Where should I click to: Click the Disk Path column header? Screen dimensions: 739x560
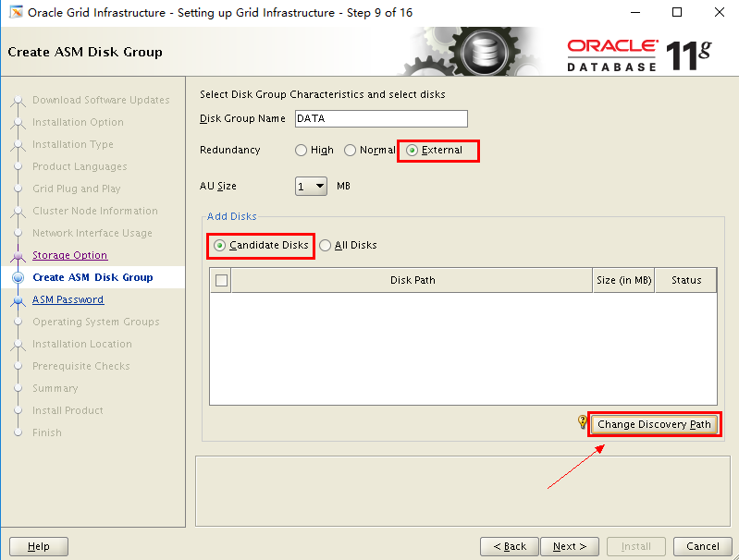click(412, 280)
